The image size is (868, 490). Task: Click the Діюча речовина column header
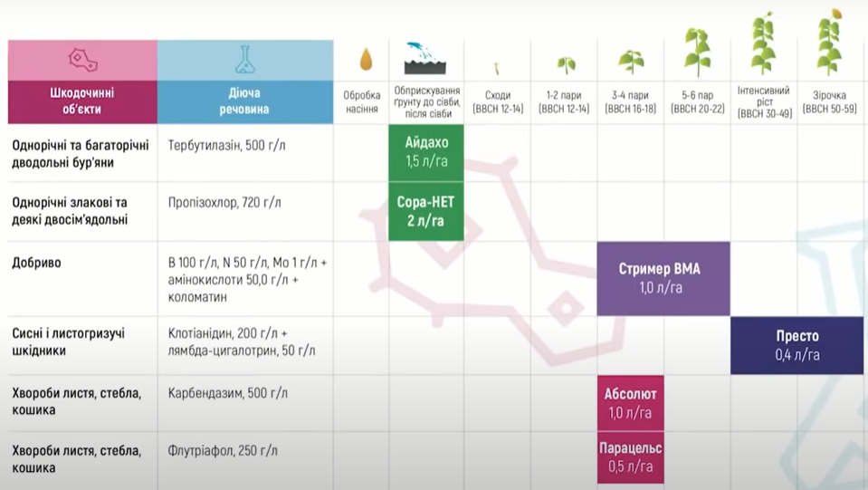point(244,101)
